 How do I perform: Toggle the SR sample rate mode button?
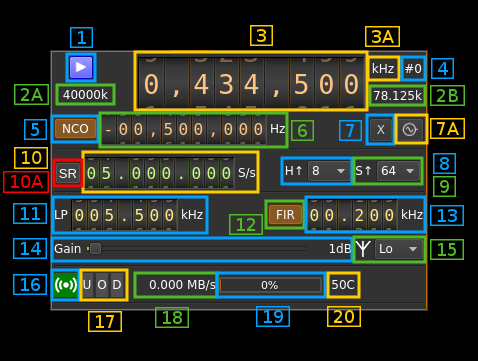(68, 173)
